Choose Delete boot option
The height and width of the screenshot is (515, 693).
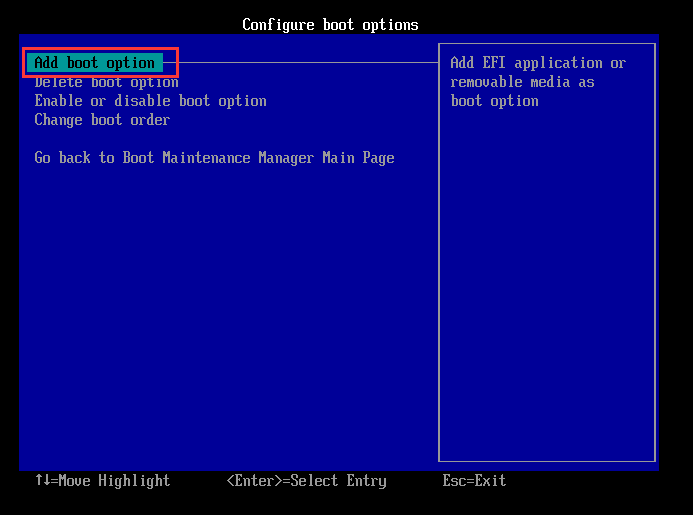click(107, 82)
